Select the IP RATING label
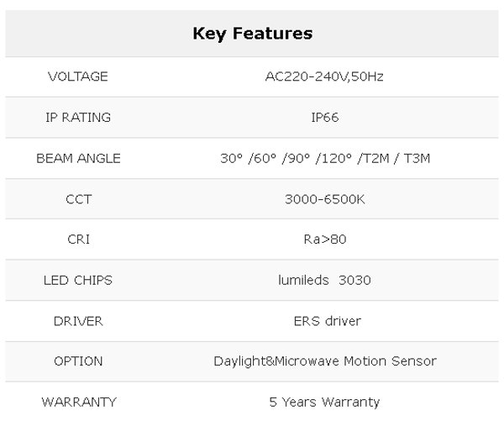Image resolution: width=504 pixels, height=442 pixels. click(x=78, y=118)
